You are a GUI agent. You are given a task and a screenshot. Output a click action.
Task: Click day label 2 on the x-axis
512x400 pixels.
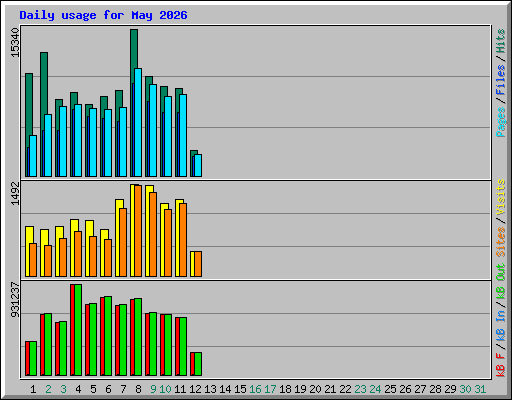pyautogui.click(x=48, y=389)
